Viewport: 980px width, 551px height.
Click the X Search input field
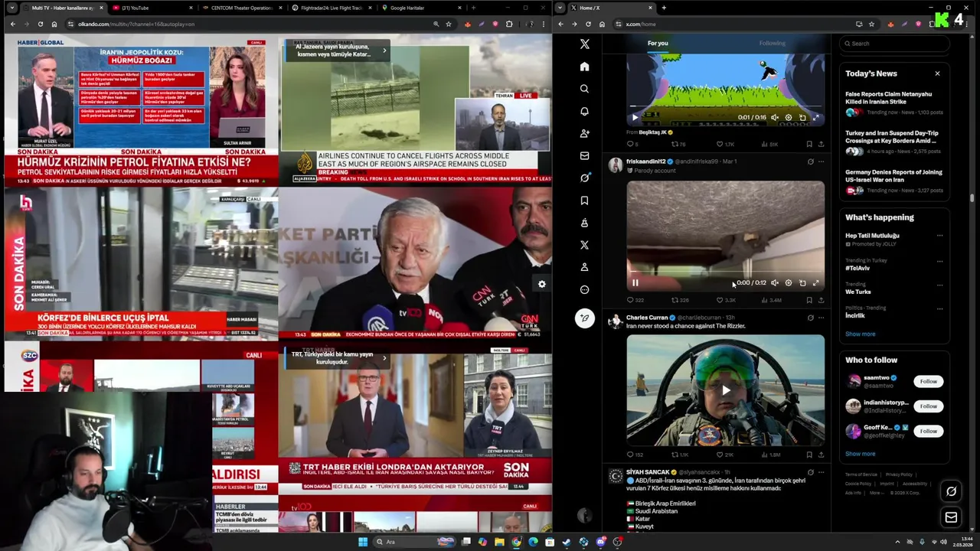[894, 44]
